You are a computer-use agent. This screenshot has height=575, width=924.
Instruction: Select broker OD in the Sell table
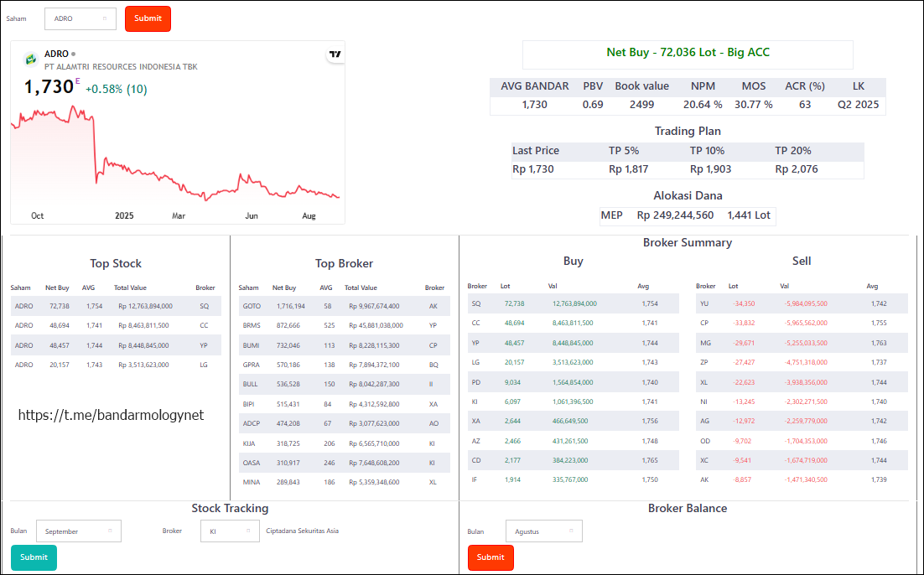pyautogui.click(x=705, y=441)
